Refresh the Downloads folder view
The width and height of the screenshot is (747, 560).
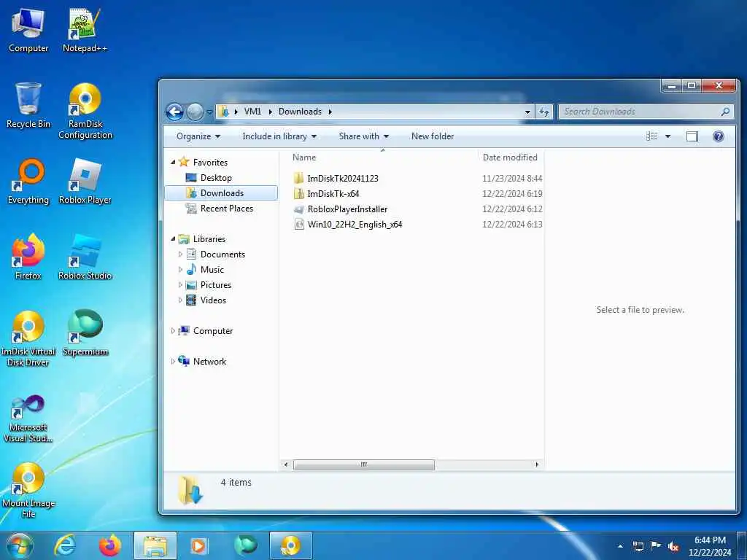click(544, 112)
